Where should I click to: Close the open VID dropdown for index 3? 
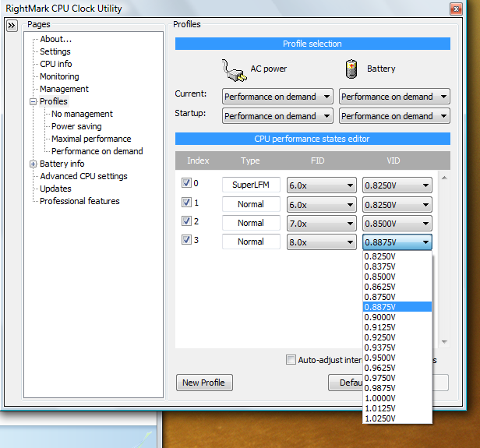pyautogui.click(x=397, y=242)
